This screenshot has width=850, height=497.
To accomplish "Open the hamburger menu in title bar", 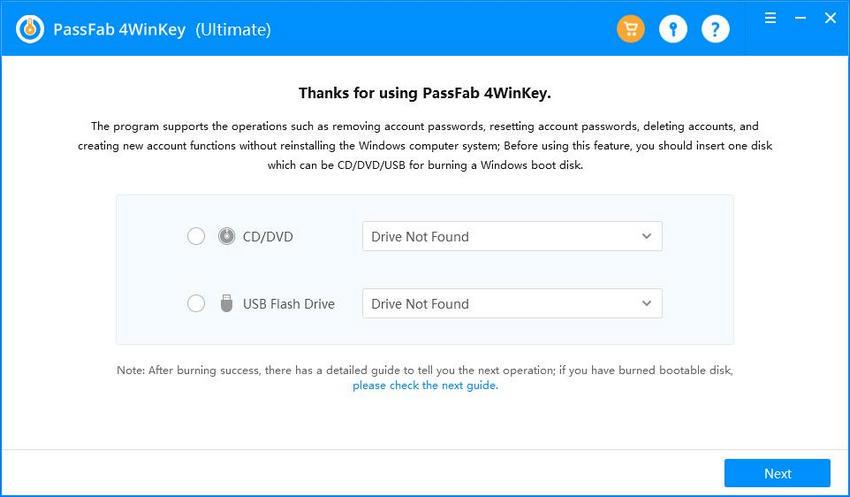I will click(771, 18).
